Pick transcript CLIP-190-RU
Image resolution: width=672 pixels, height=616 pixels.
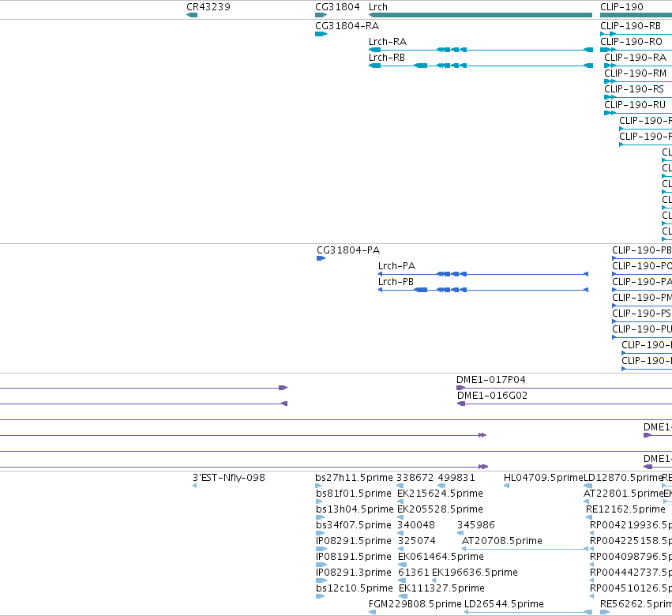click(635, 105)
